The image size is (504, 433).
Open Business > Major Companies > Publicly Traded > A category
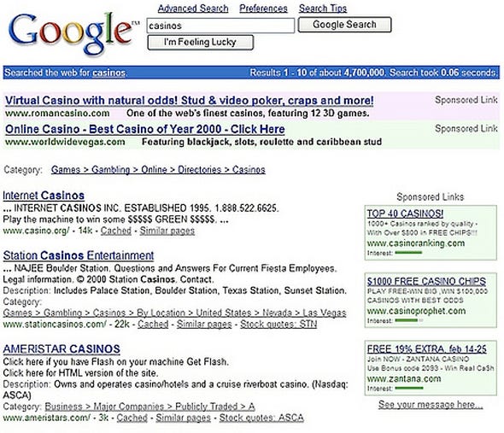click(x=149, y=407)
